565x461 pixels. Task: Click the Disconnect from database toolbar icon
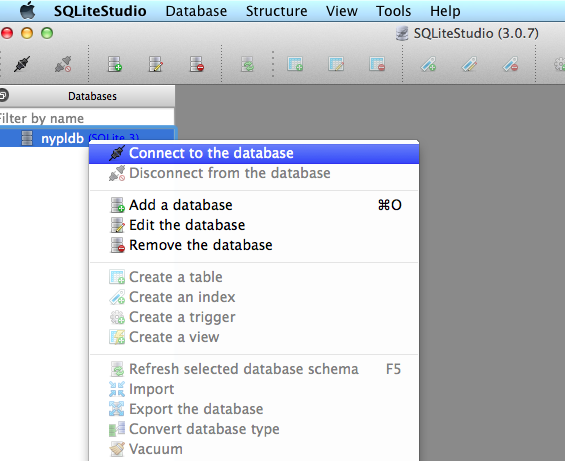tap(63, 64)
